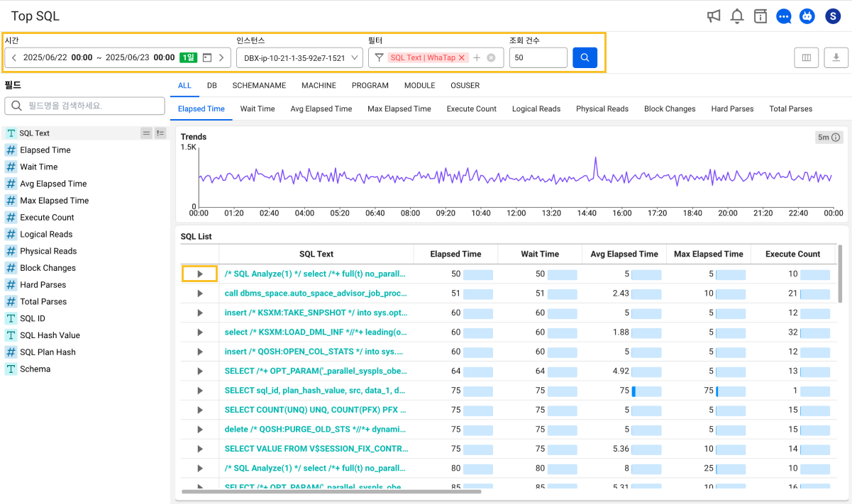Expand the delete QOSH:PURGE_OLD_STS row
The width and height of the screenshot is (852, 504).
coord(200,429)
